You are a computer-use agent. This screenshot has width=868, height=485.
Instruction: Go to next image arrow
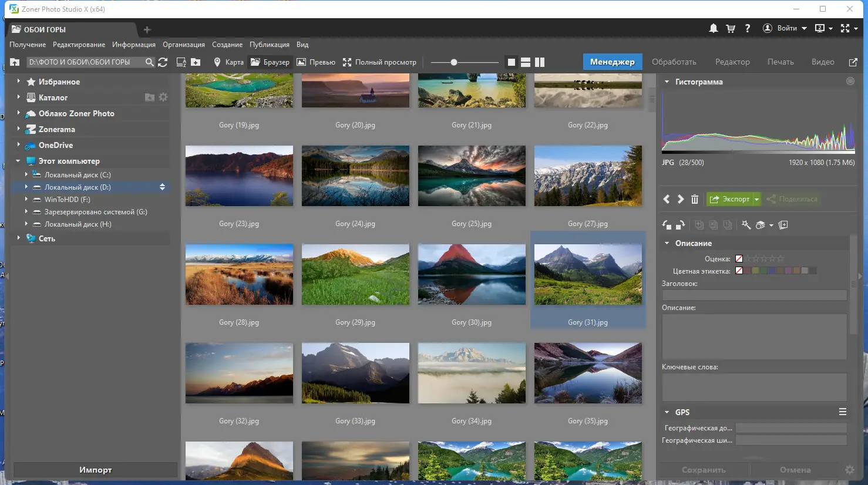[681, 199]
